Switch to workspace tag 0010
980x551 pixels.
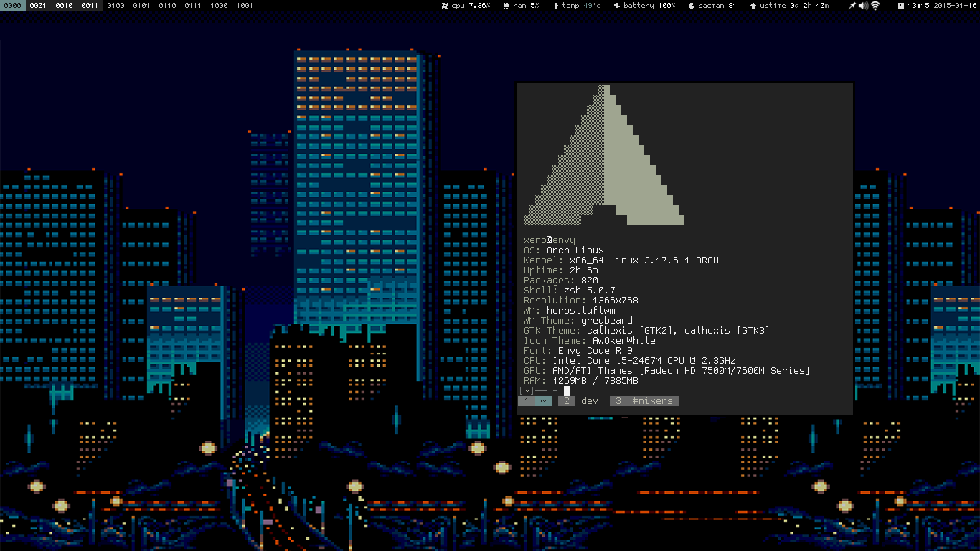click(x=64, y=6)
